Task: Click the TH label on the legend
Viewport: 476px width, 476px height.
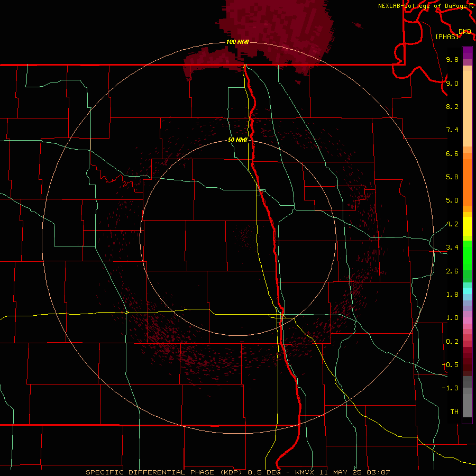Action: (454, 412)
